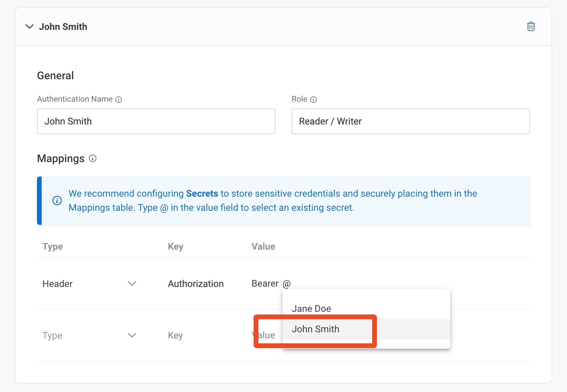Collapse the John Smith section chevron
Viewport: 567px width, 392px height.
[x=30, y=27]
